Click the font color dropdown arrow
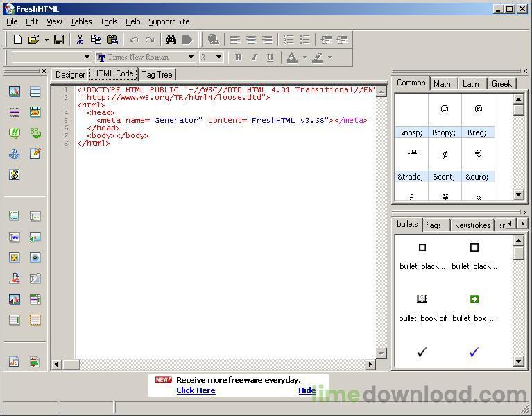Viewport: 532px width, 416px height. pos(304,58)
